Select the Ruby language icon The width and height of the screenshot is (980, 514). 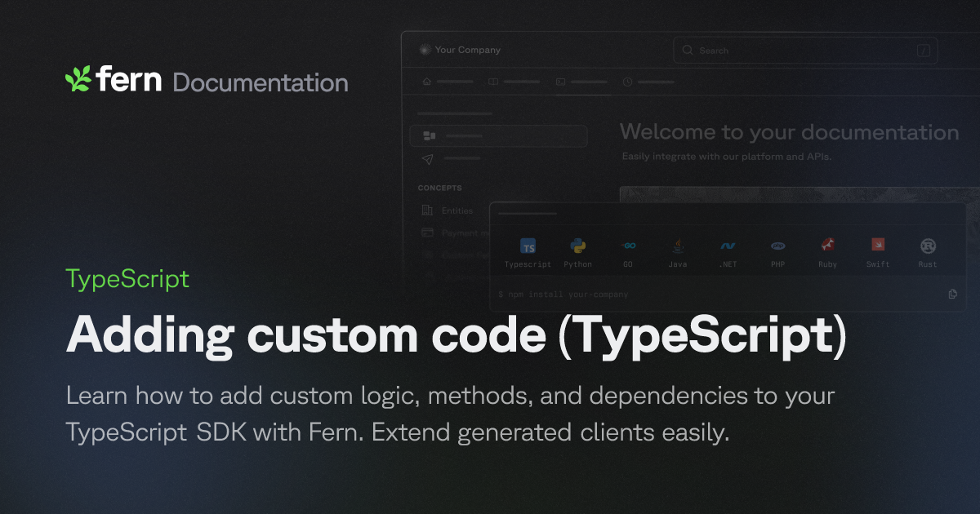pos(827,246)
